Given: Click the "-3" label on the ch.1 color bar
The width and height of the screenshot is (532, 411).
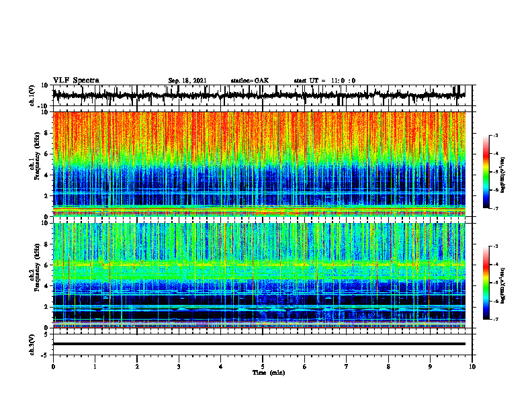Looking at the screenshot, I should pyautogui.click(x=496, y=135).
